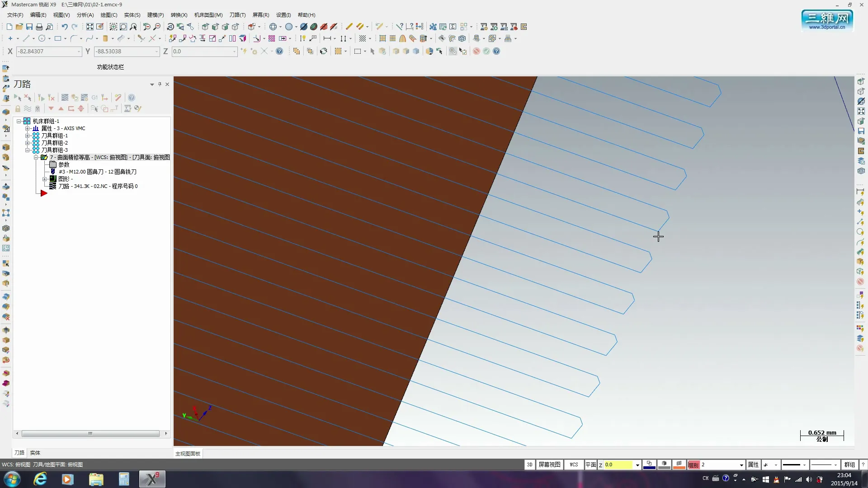This screenshot has width=868, height=488.
Task: Click select all operations icon in toolpath panel
Action: pos(18,98)
